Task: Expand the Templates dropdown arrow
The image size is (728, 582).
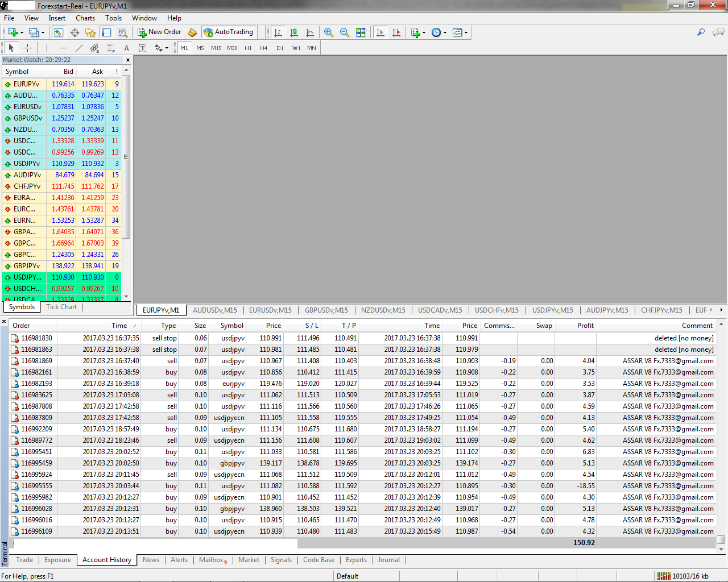Action: coord(466,33)
